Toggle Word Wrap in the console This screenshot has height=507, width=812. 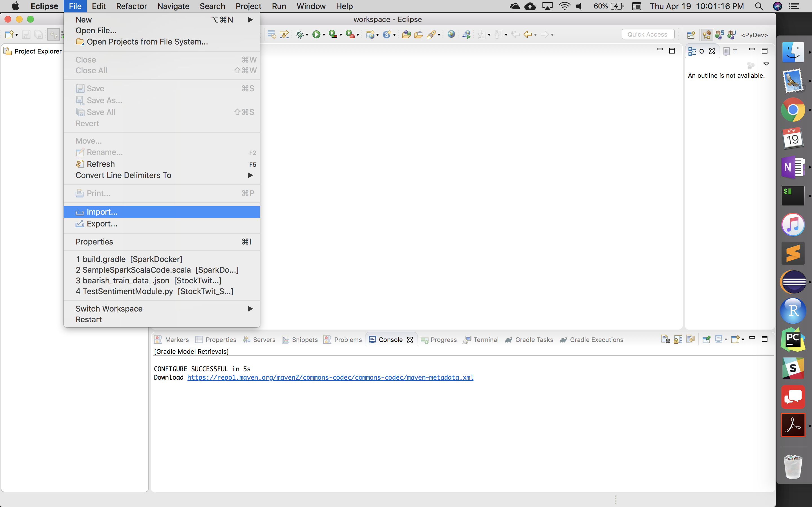coord(690,339)
